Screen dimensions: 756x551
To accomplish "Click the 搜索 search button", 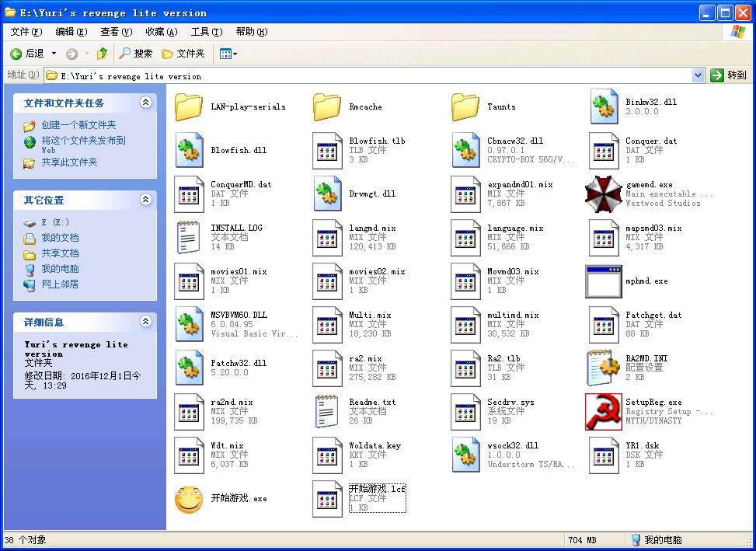I will pos(136,54).
